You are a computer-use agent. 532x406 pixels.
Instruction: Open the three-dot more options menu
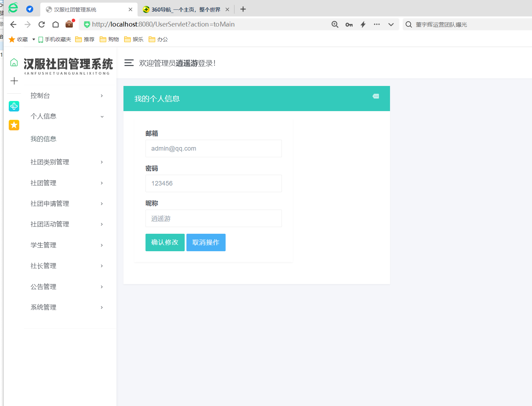coord(377,24)
